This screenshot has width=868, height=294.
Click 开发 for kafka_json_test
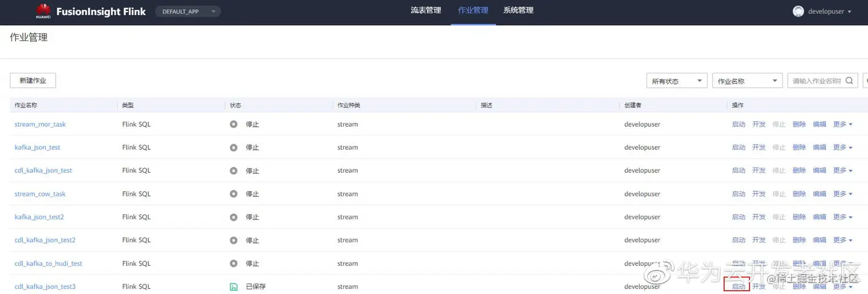tap(759, 148)
